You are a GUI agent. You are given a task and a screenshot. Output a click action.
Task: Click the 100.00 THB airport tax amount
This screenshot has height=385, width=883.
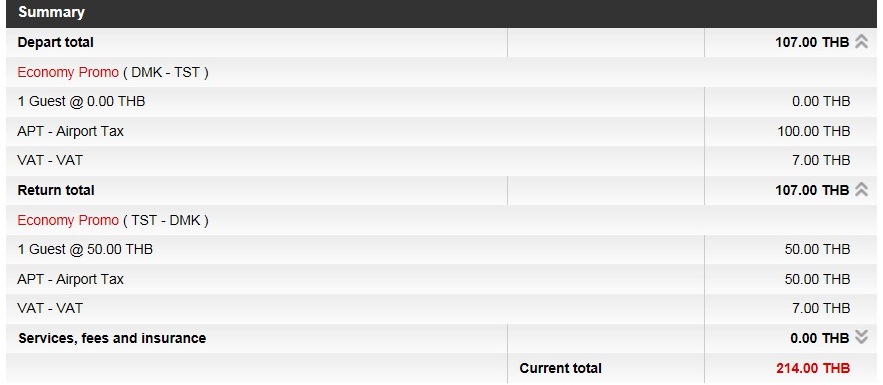(x=814, y=131)
